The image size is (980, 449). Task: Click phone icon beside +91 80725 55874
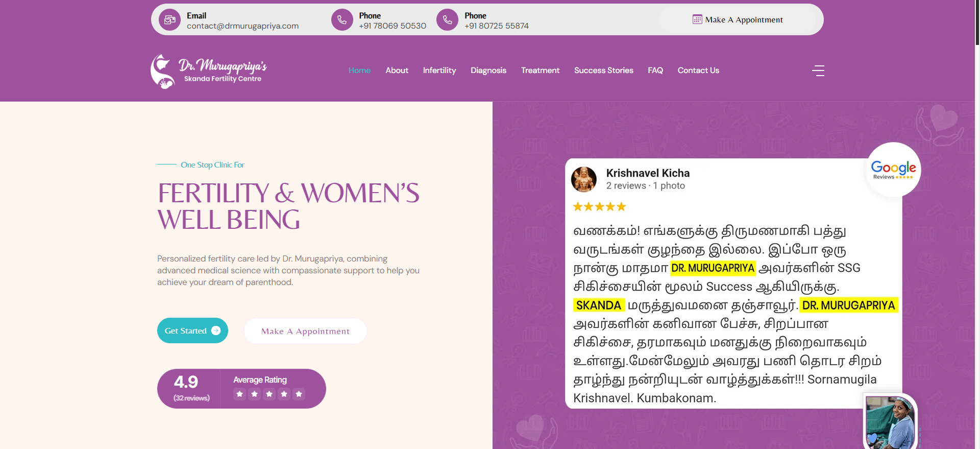[x=447, y=20]
